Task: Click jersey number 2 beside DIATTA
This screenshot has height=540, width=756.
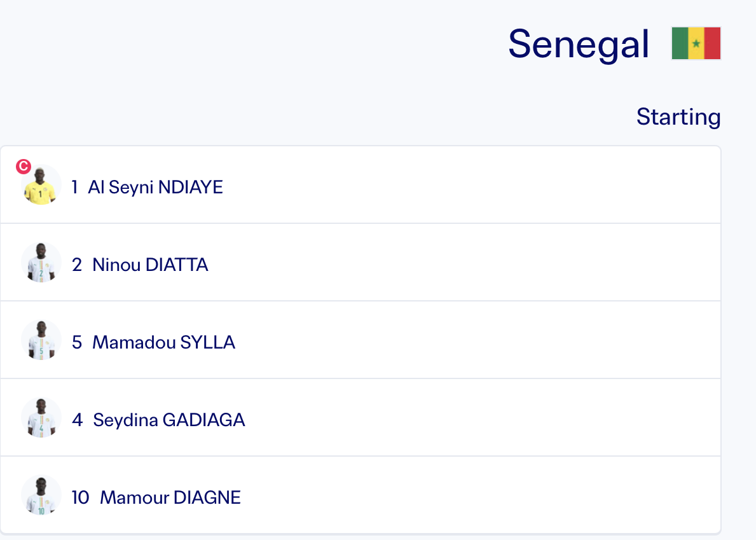Action: tap(77, 265)
